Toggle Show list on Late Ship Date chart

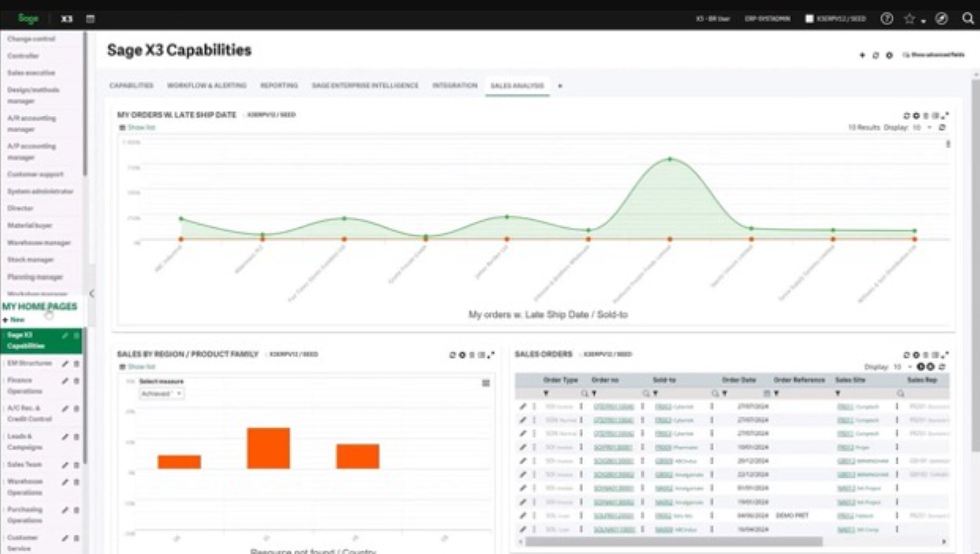[137, 128]
